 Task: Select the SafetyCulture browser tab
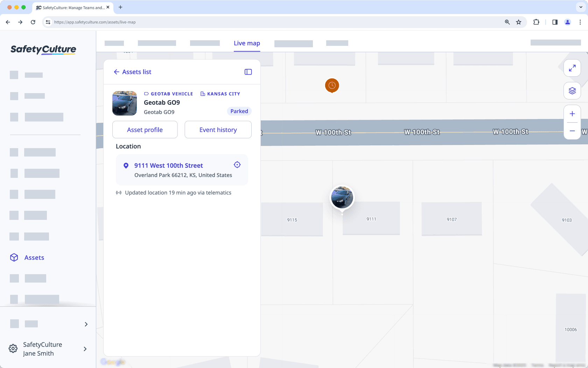[70, 7]
